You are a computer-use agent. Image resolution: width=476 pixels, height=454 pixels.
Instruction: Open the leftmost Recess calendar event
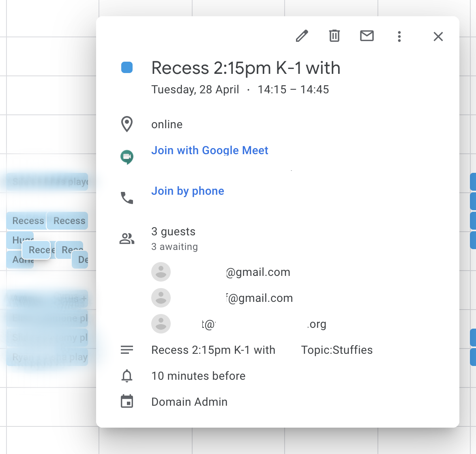click(x=26, y=221)
